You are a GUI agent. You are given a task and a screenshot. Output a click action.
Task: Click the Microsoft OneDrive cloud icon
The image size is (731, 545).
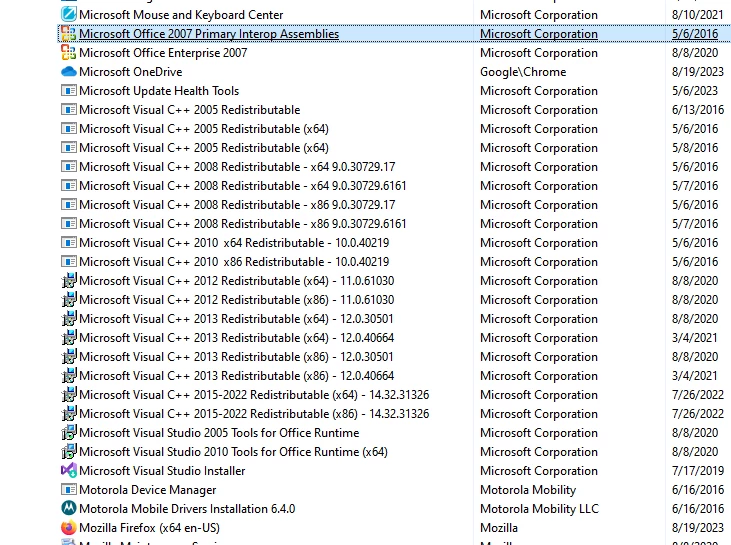pos(69,72)
